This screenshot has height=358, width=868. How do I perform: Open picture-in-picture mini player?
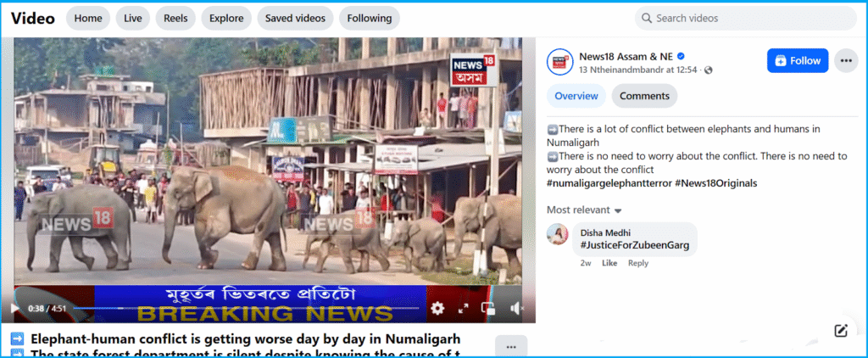490,309
